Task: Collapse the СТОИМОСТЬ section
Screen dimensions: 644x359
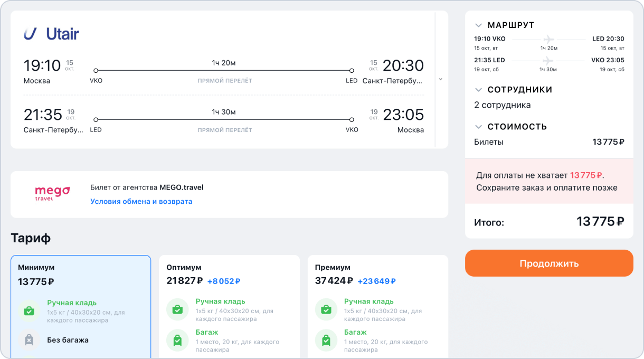Action: [x=478, y=127]
